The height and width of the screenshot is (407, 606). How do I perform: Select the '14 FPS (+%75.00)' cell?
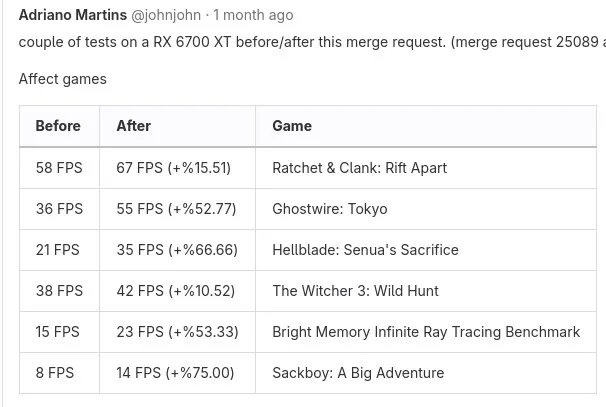[175, 373]
